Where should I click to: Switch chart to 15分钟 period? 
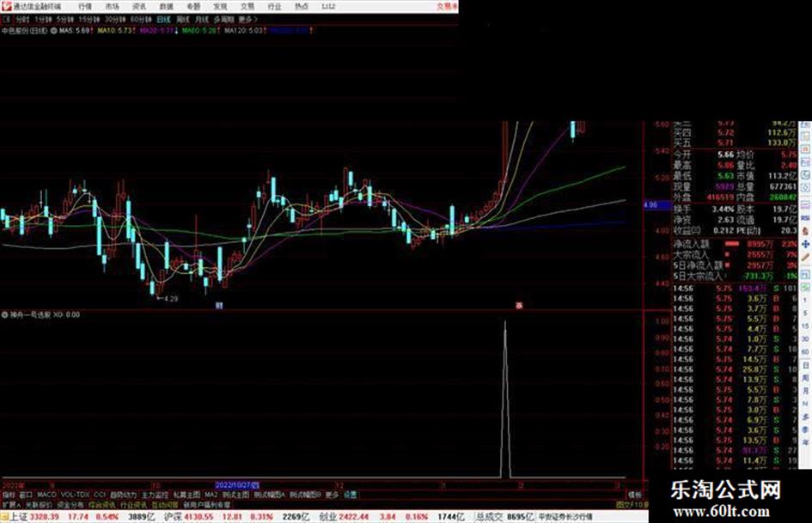tap(89, 20)
